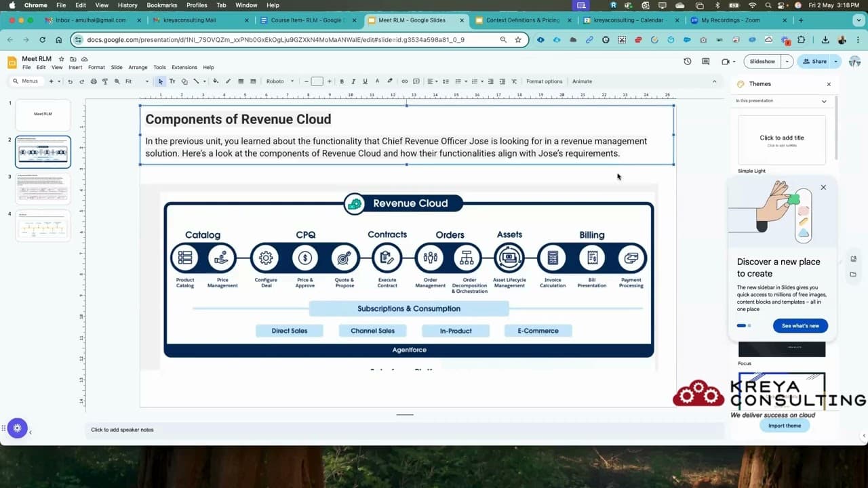The width and height of the screenshot is (868, 488).
Task: Click the redo arrow in the Slides toolbar
Action: click(81, 81)
